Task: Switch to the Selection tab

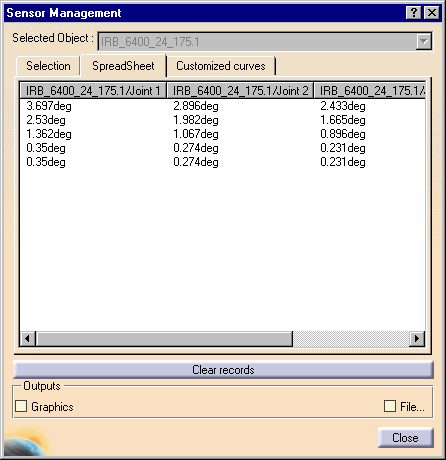Action: [48, 66]
